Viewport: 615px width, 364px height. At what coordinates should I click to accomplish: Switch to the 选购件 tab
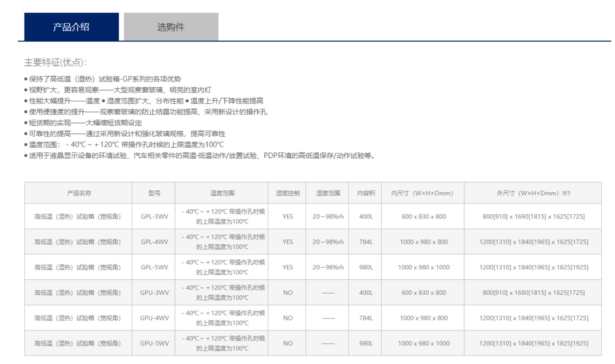tap(171, 27)
